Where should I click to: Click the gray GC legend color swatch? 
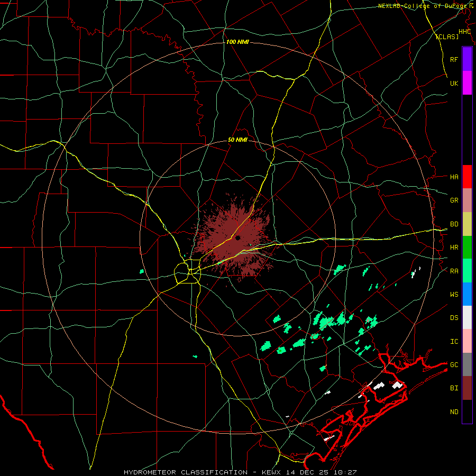coord(467,364)
